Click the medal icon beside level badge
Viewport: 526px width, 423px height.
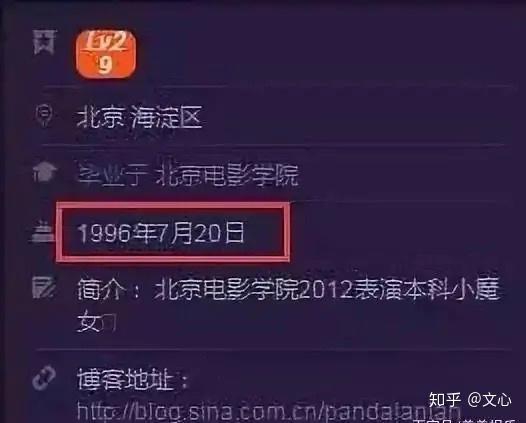(45, 42)
